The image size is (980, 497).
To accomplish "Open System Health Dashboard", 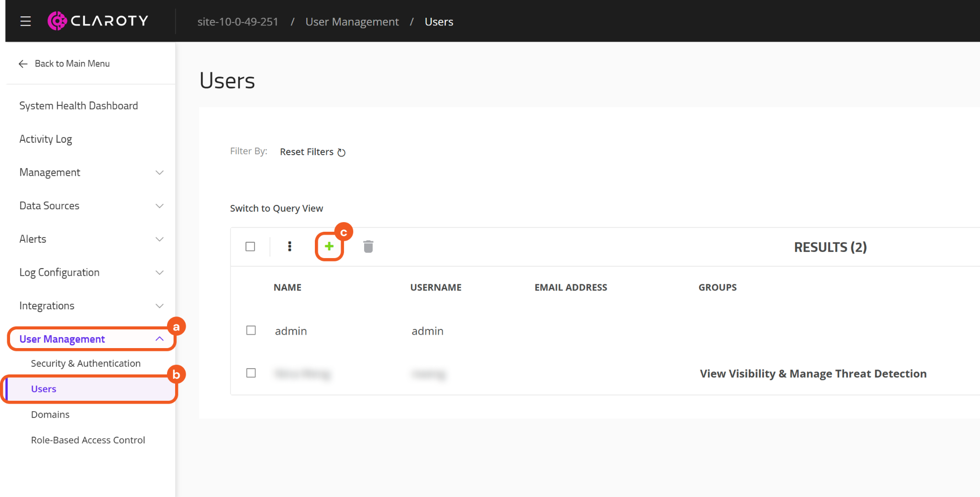I will pos(78,106).
